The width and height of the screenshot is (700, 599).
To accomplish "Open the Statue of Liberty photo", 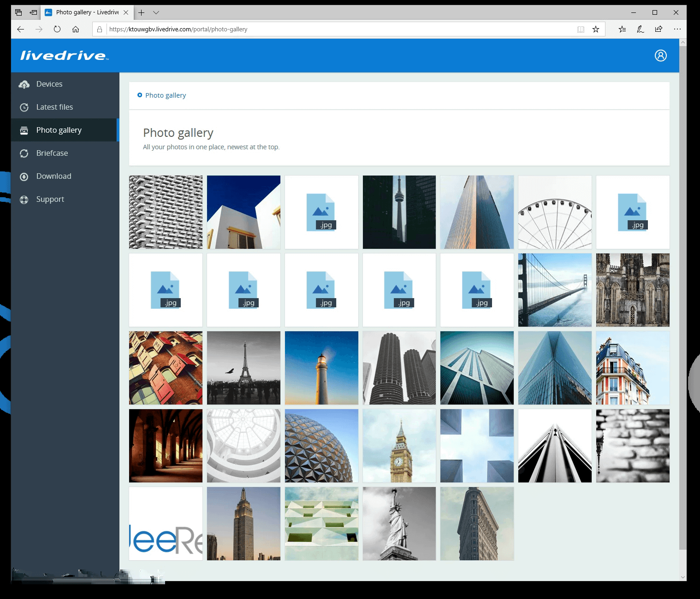I will (399, 523).
